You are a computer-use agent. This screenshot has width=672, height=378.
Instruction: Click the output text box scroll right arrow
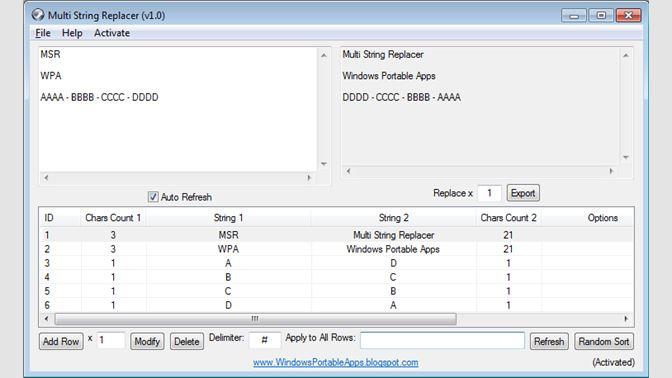611,171
